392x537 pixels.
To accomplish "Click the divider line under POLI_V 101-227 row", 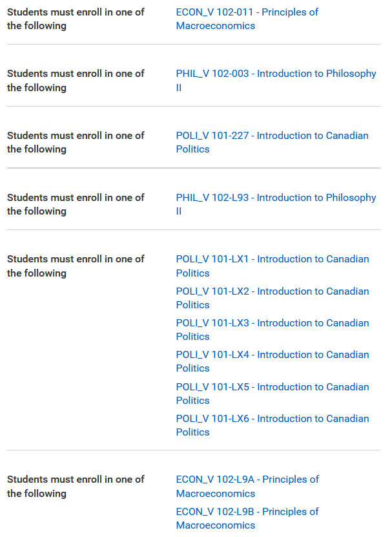I will pyautogui.click(x=194, y=168).
